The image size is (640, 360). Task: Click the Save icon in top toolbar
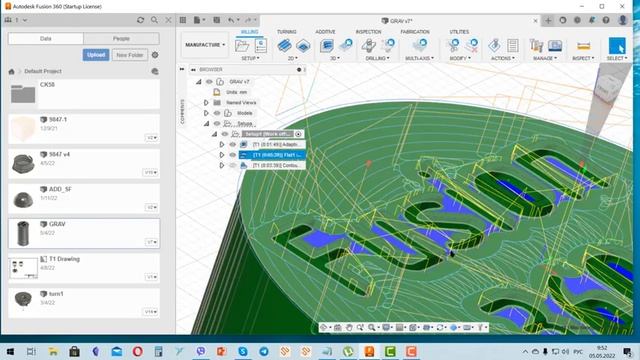[x=217, y=20]
